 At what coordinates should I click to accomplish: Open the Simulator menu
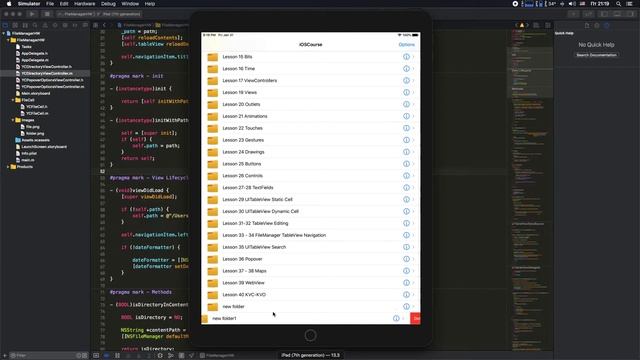coord(29,4)
